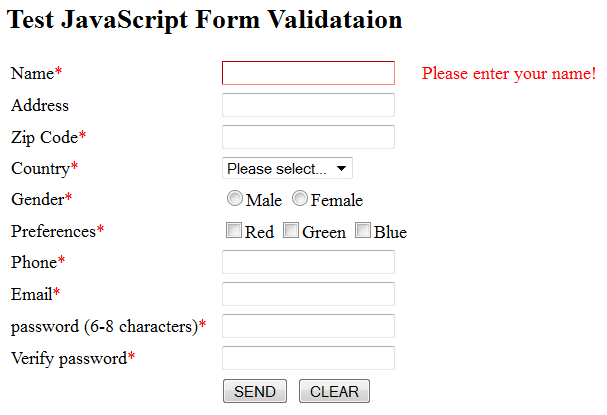Click the Gender label text
Image resolution: width=607 pixels, height=415 pixels.
pyautogui.click(x=37, y=199)
